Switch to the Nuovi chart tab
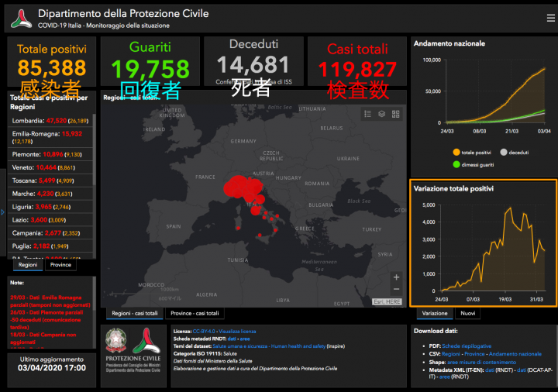 coord(468,314)
